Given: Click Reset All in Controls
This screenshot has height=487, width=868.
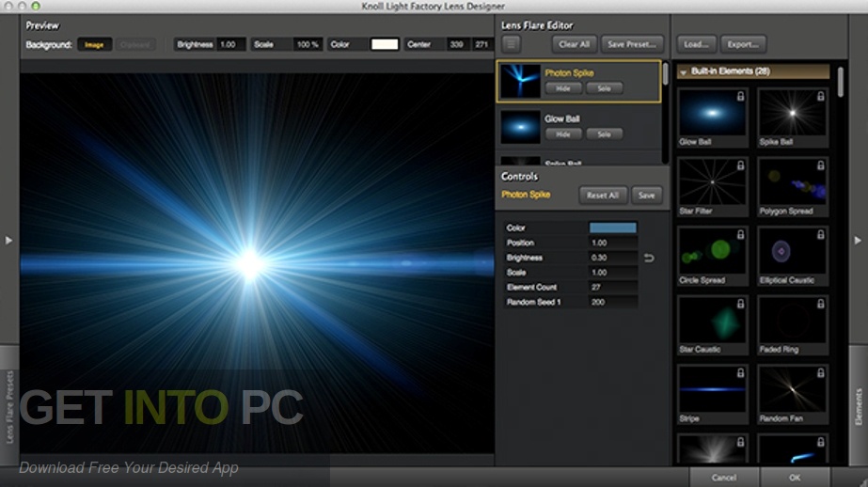Looking at the screenshot, I should click(603, 196).
